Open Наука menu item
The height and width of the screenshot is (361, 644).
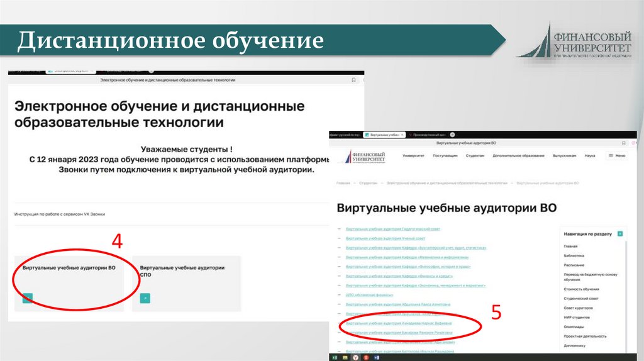click(590, 155)
